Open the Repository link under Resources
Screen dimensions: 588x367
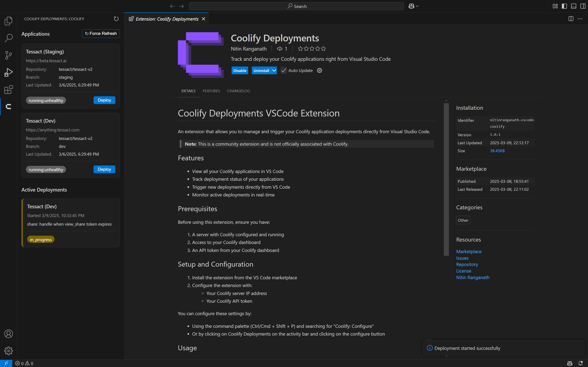467,264
